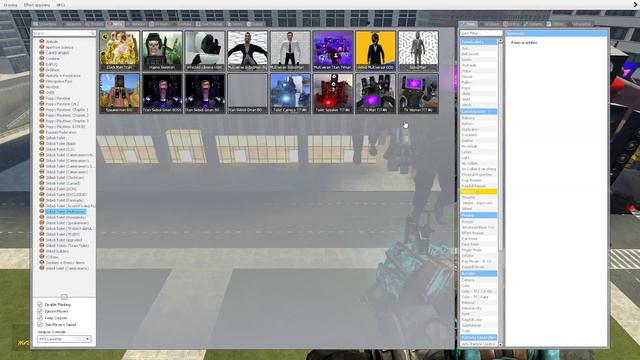640x360 pixels.
Task: Toggle the Disable Thinking checkbox
Action: point(40,304)
